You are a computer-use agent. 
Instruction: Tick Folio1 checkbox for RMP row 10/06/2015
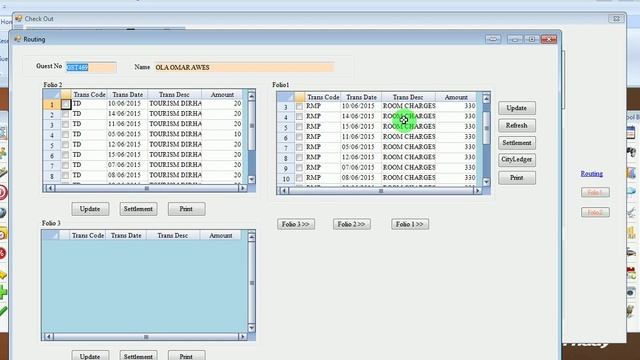299,106
